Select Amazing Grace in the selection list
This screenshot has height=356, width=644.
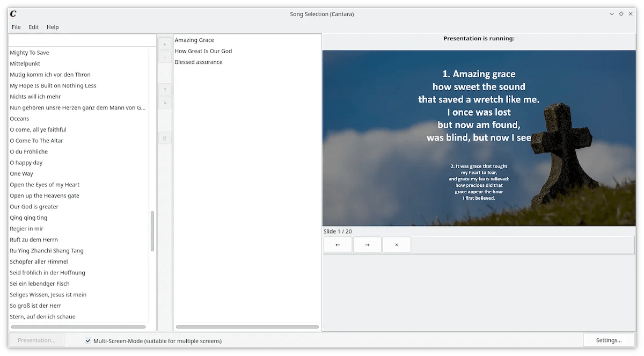[x=194, y=40]
